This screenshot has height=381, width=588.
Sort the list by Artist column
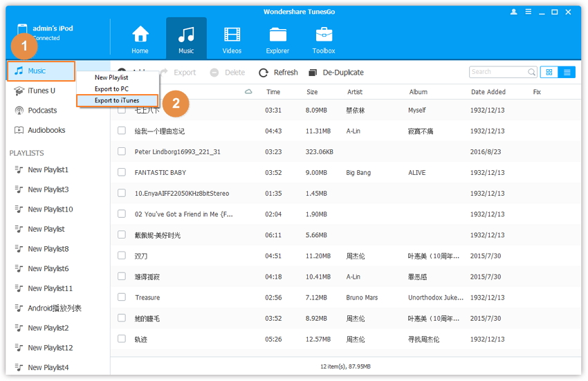[355, 92]
